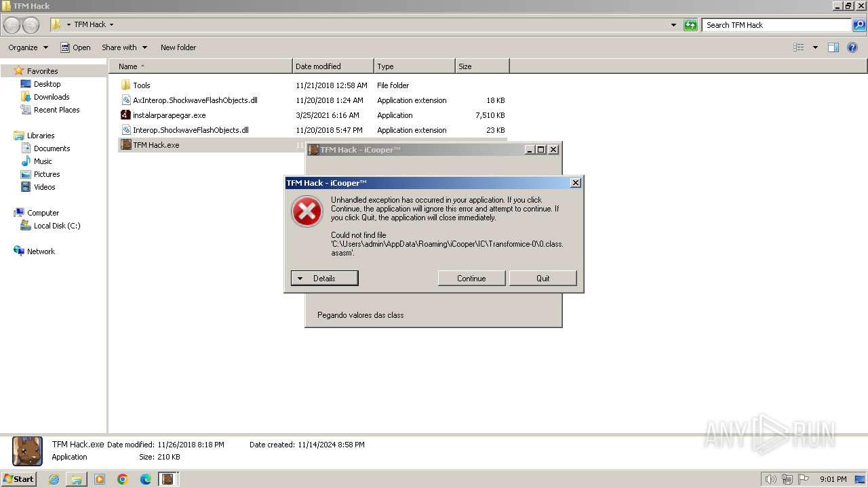Click the Search TFM Hack field
Viewport: 868px width, 488px height.
(776, 25)
